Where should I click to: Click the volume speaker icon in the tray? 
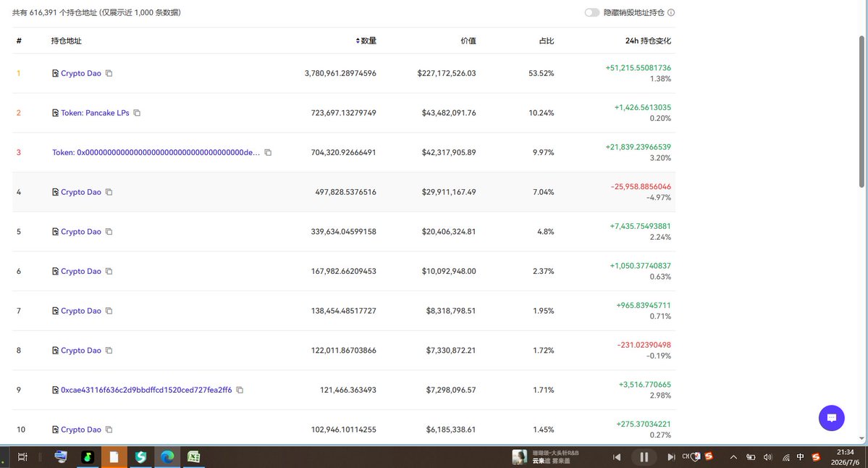(x=767, y=457)
